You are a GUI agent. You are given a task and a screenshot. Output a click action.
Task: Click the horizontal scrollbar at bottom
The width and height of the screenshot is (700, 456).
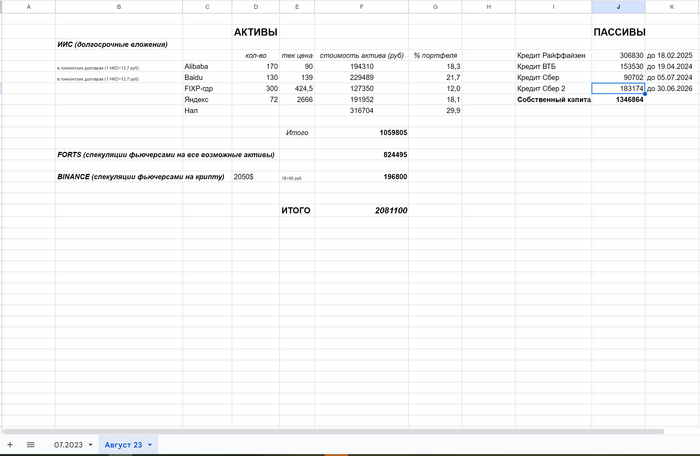click(333, 431)
